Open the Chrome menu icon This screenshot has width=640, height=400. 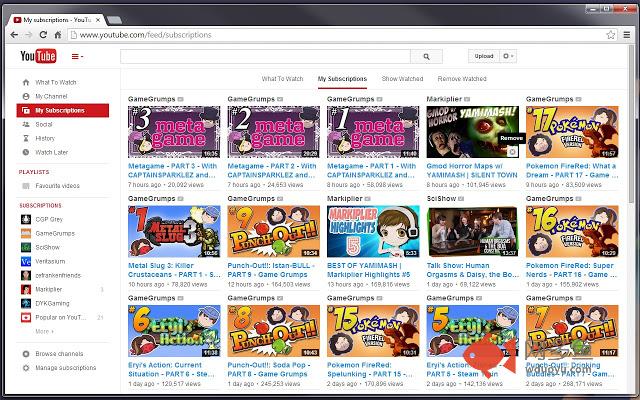coord(627,35)
